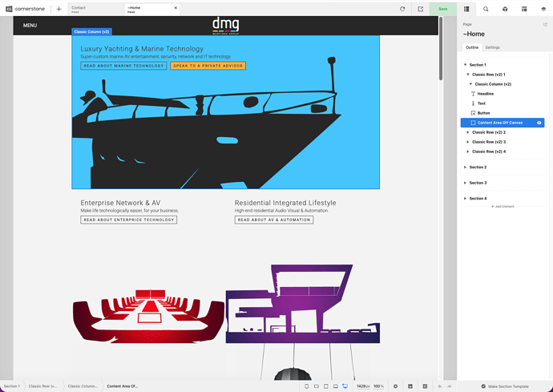The height and width of the screenshot is (392, 553).
Task: Switch preview to tablet size
Action: 326,386
